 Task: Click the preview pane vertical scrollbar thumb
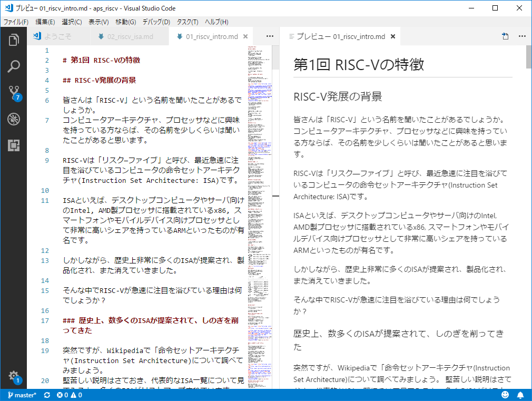[529, 57]
